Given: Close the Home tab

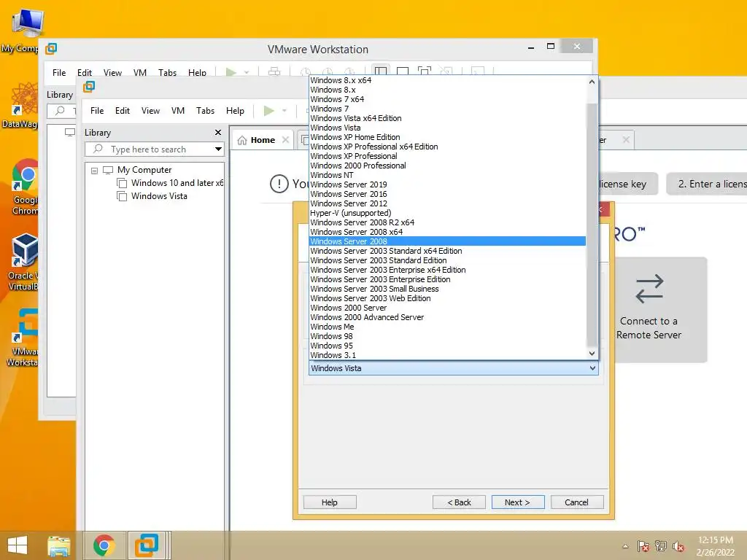Looking at the screenshot, I should [285, 139].
